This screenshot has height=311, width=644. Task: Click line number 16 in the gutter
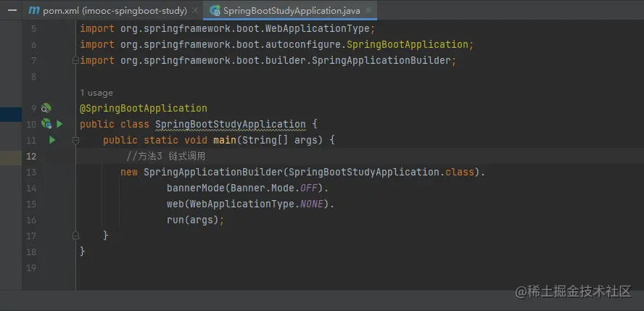coord(31,220)
